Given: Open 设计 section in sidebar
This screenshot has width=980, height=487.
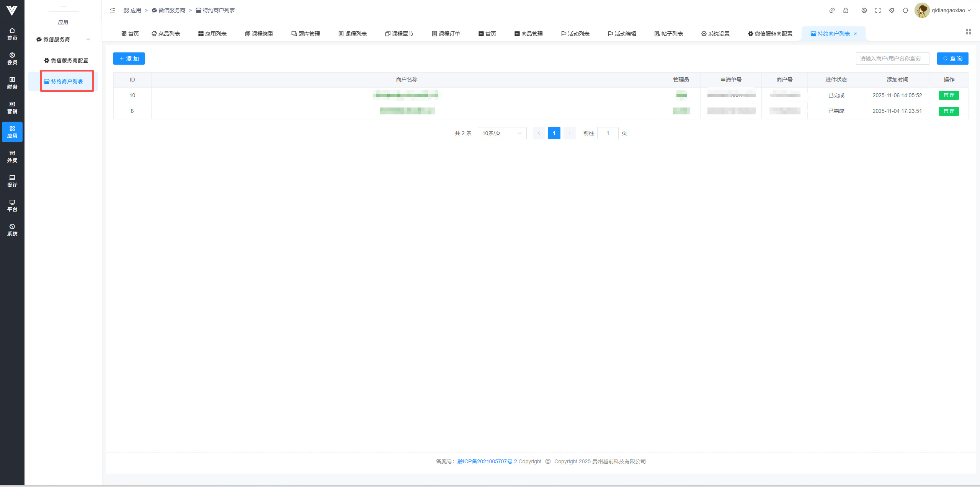Looking at the screenshot, I should click(12, 181).
